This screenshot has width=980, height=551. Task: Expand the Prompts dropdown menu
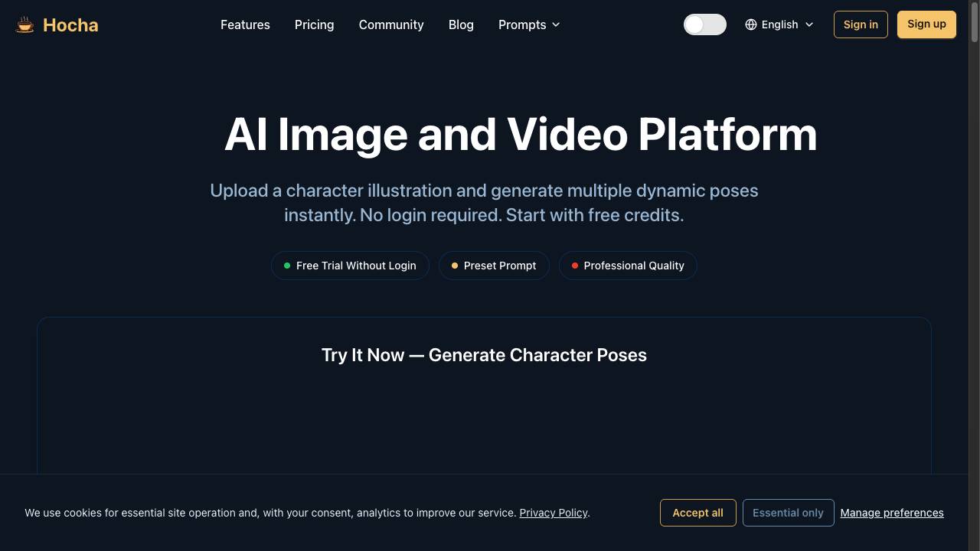pos(529,24)
